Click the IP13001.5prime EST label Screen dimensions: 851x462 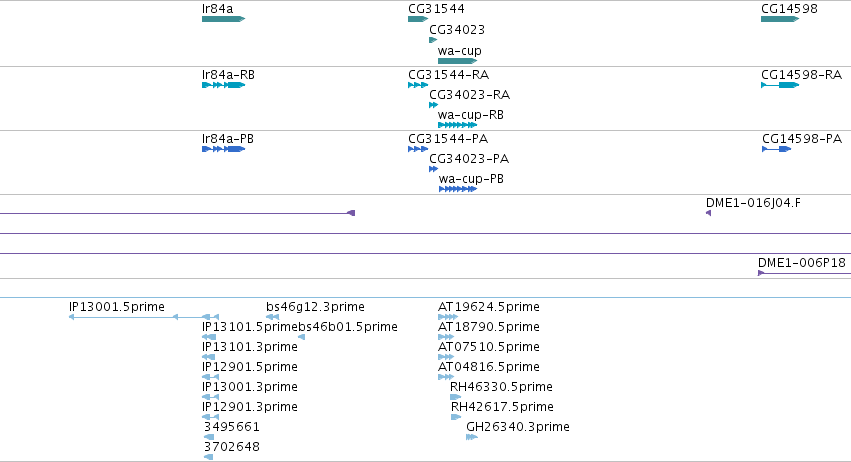tap(117, 307)
